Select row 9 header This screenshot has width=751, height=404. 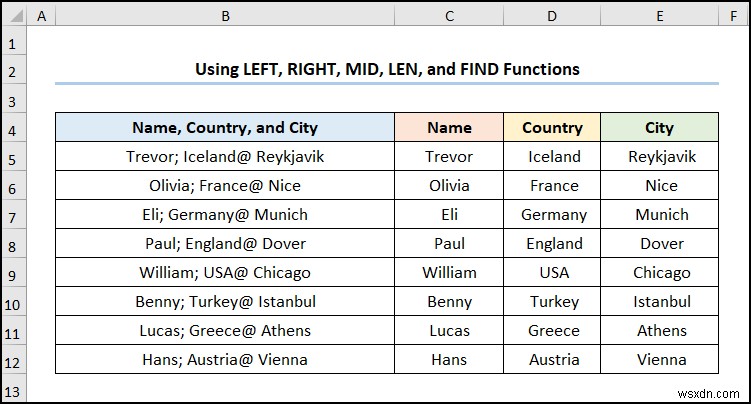point(13,272)
